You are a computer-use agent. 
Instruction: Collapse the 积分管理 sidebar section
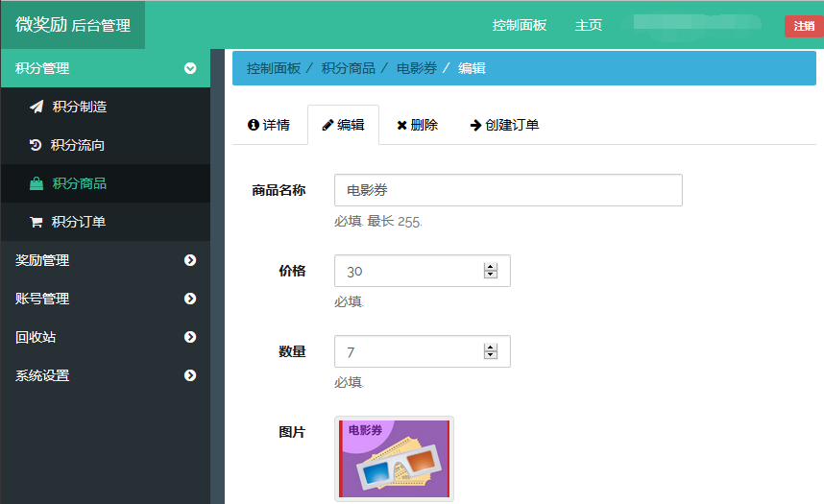coord(190,68)
